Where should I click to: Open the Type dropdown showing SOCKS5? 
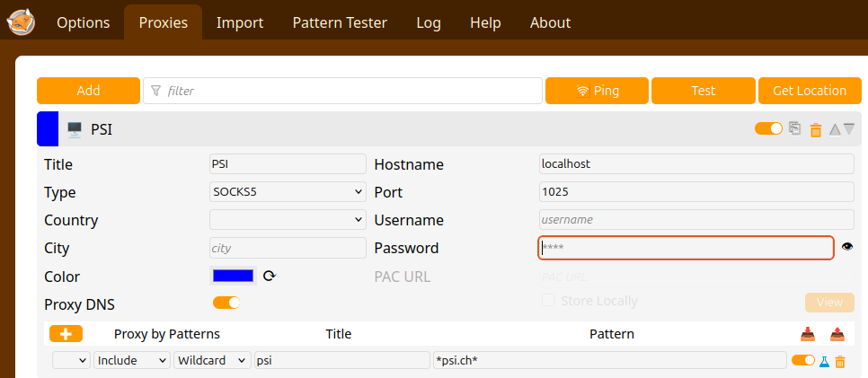tap(288, 192)
